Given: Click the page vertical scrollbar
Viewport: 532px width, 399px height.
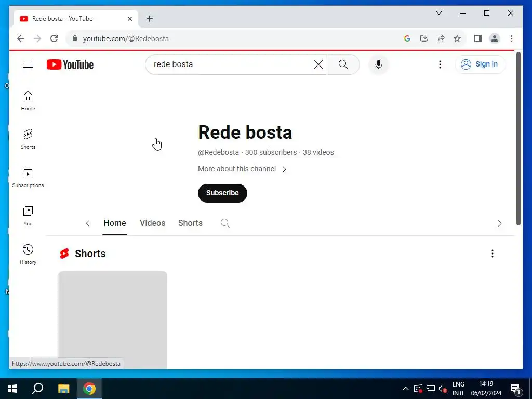Looking at the screenshot, I should [x=518, y=138].
